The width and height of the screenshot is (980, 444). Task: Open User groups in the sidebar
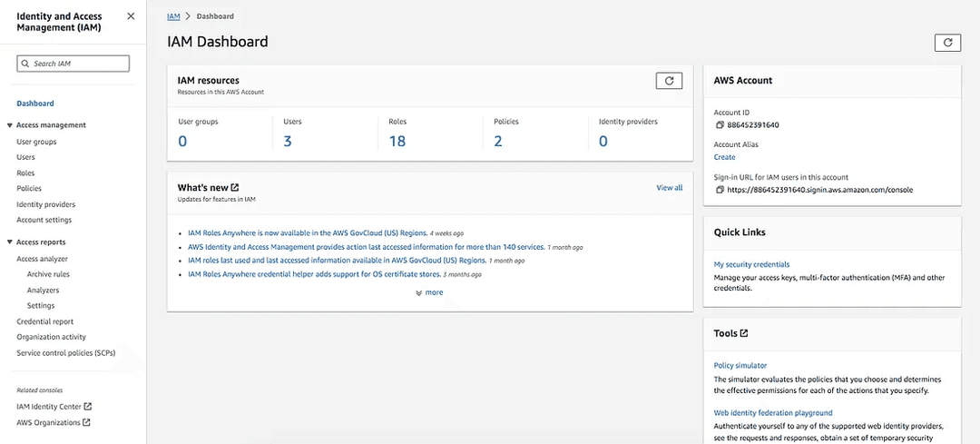(x=36, y=142)
